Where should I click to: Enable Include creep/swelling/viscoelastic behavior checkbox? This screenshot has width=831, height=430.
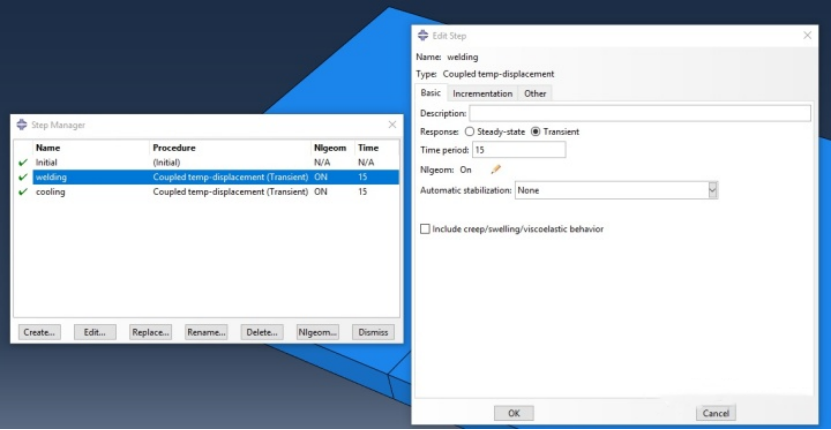[425, 229]
